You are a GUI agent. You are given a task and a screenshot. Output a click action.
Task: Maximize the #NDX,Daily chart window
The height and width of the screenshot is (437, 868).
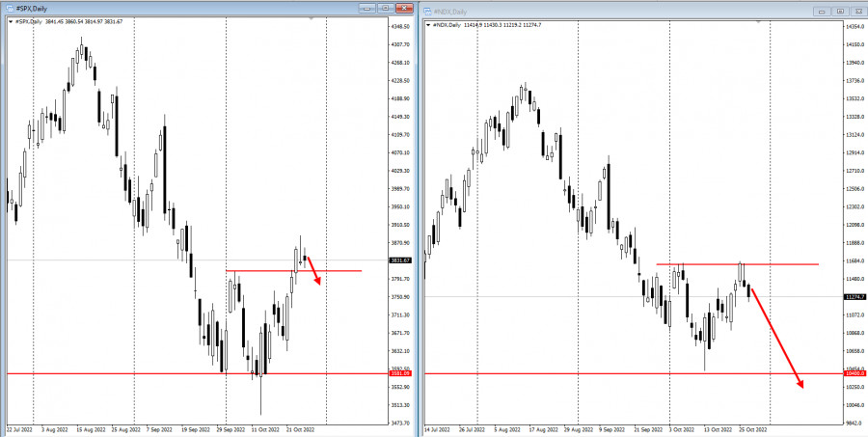pos(840,11)
